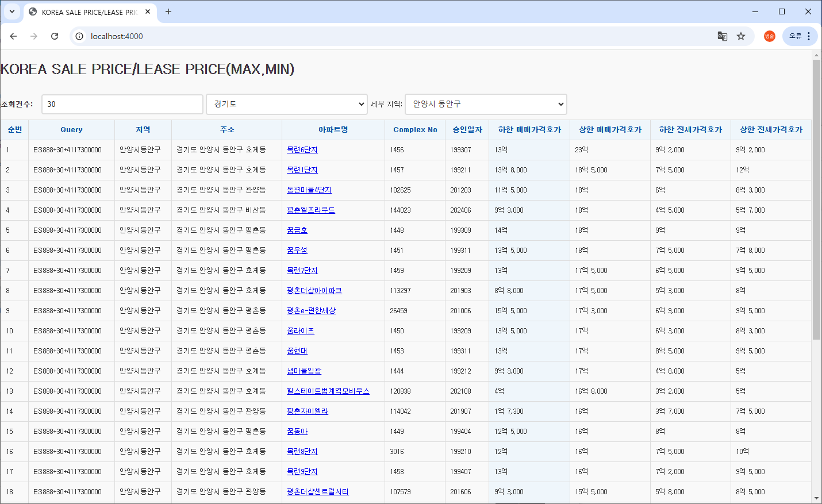The image size is (822, 504).
Task: Open the 꿈현대 apartment link
Action: (x=297, y=351)
